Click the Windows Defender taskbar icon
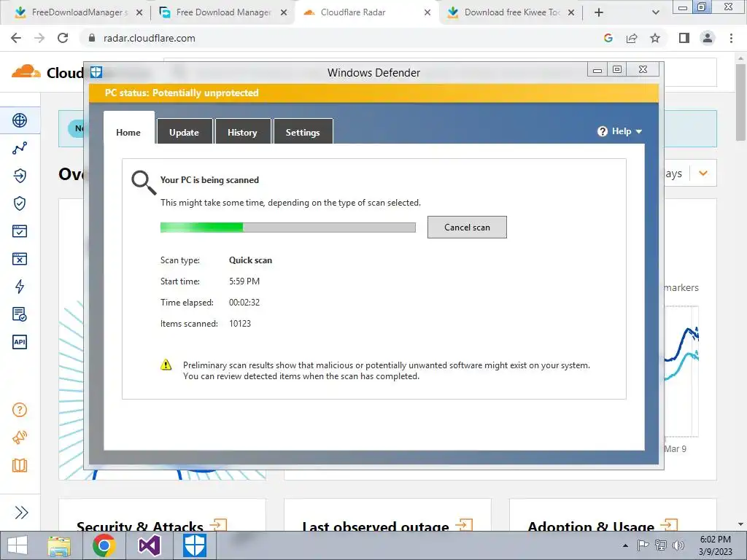The height and width of the screenshot is (560, 747). pyautogui.click(x=195, y=545)
